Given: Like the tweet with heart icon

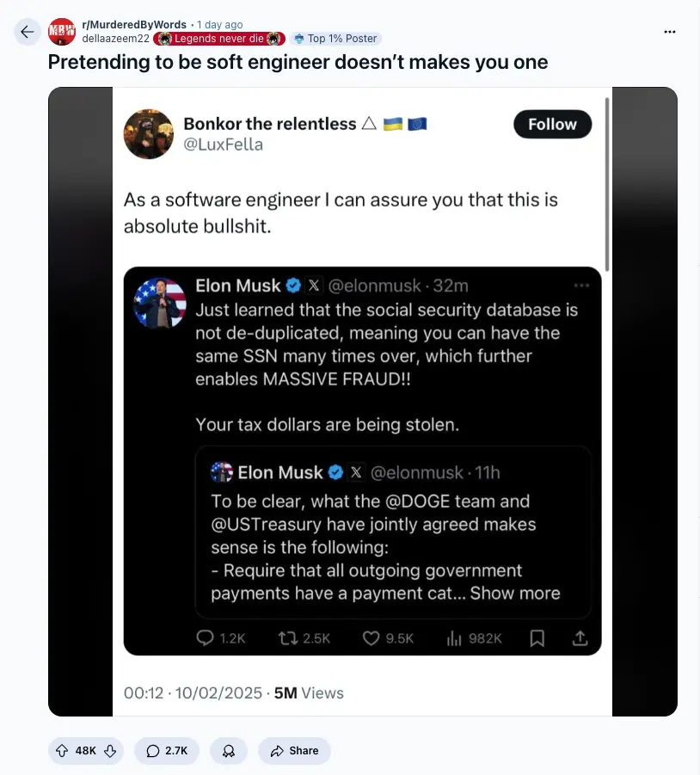Looking at the screenshot, I should click(x=371, y=638).
